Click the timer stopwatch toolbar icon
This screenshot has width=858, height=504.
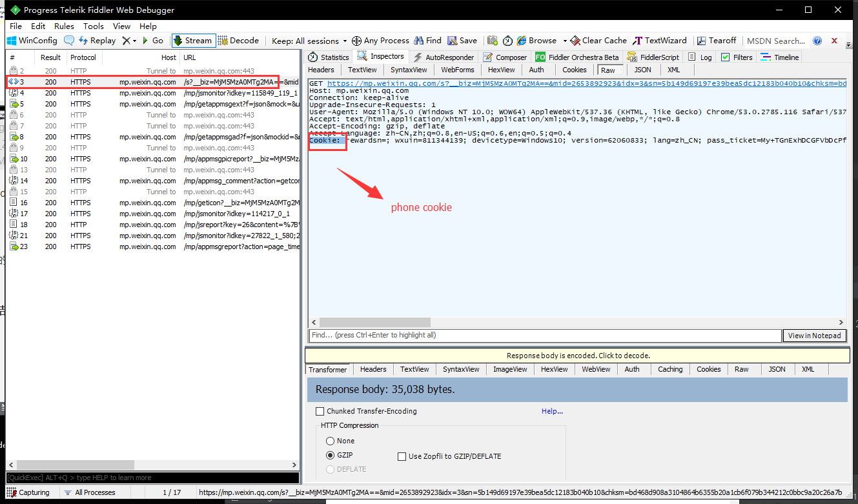tap(508, 41)
